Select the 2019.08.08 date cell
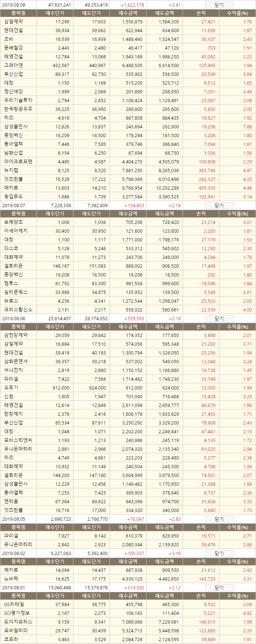Viewport: 256px width, 644px height. point(14,5)
